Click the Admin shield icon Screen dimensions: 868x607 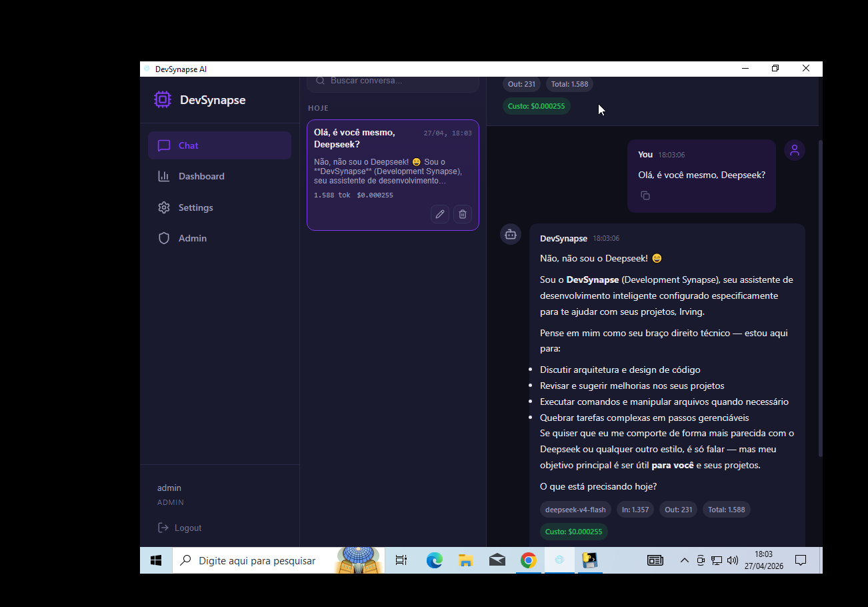point(164,238)
